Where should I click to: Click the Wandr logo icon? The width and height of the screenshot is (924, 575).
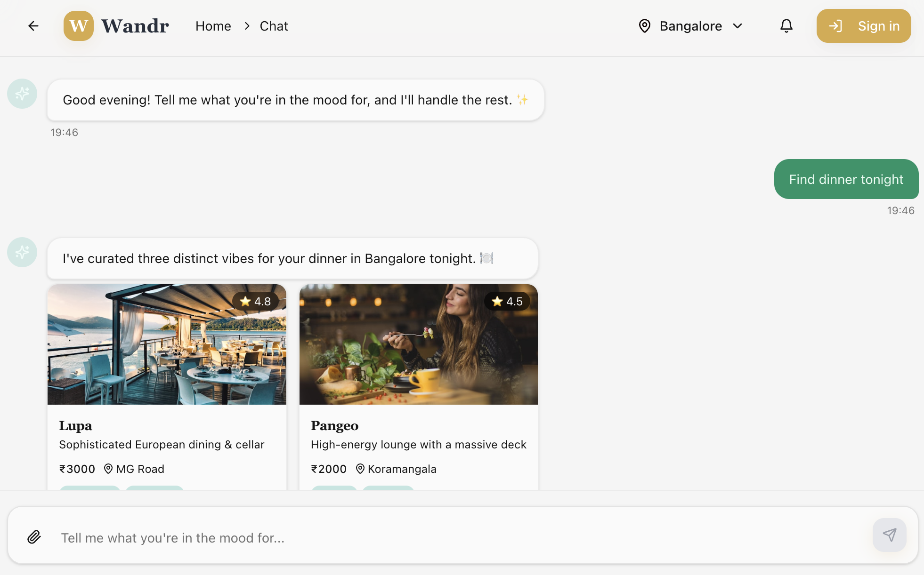click(79, 26)
